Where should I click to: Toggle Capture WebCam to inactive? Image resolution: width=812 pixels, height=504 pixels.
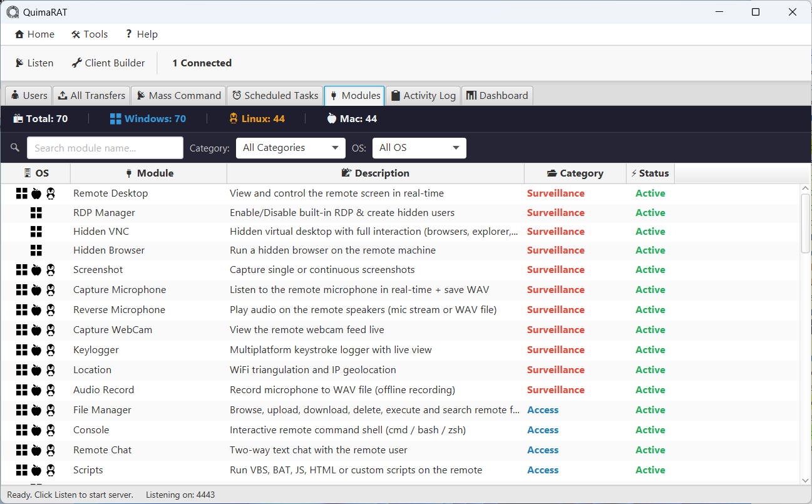(650, 329)
